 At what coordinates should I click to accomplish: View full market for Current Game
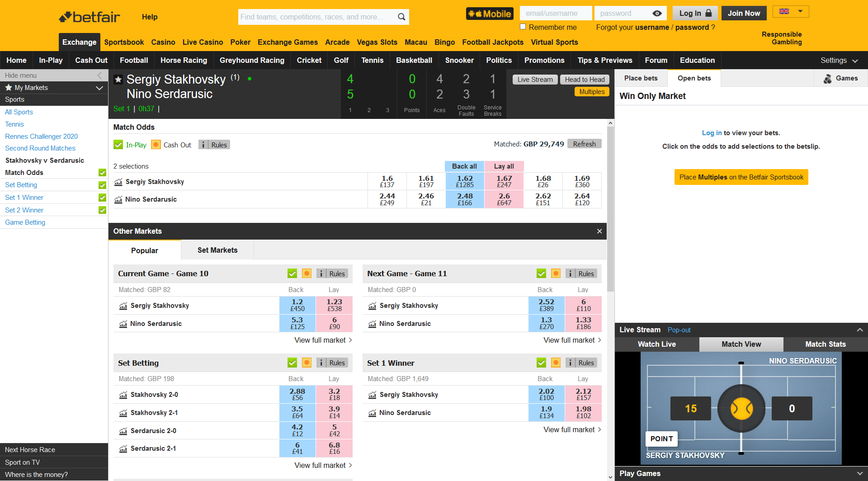[323, 340]
